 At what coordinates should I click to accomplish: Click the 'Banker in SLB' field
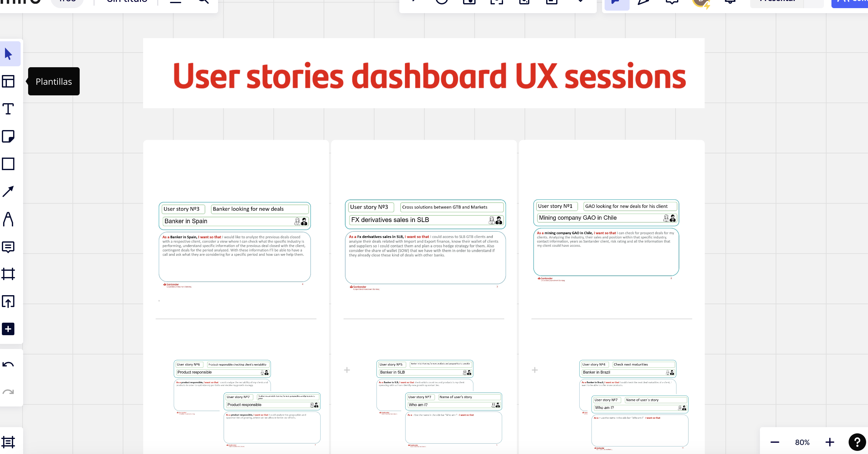pos(425,372)
